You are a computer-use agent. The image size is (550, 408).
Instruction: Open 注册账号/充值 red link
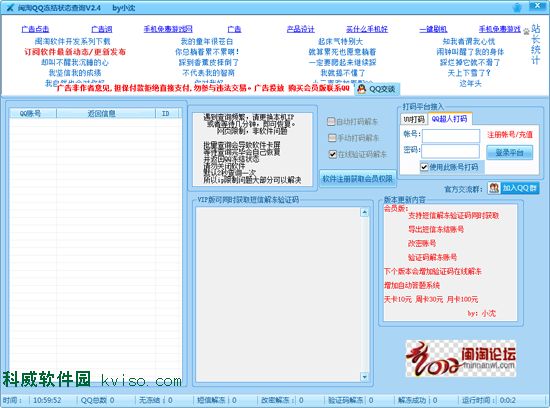coord(510,135)
